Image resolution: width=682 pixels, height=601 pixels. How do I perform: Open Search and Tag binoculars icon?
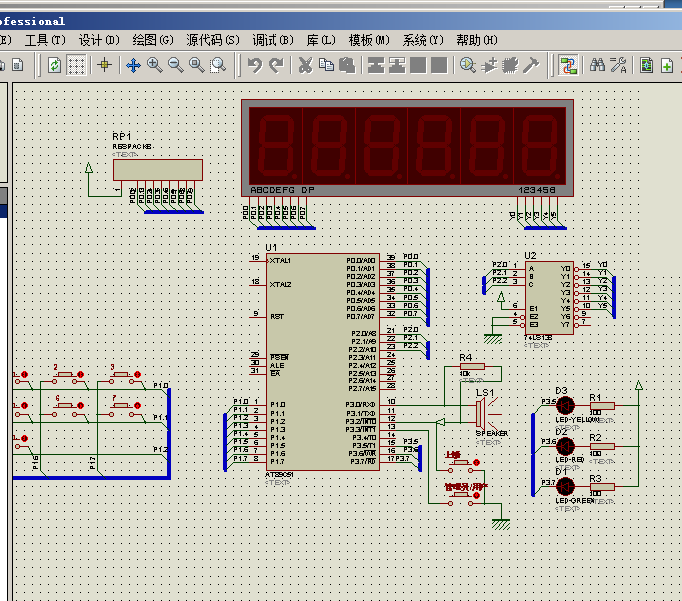[598, 65]
